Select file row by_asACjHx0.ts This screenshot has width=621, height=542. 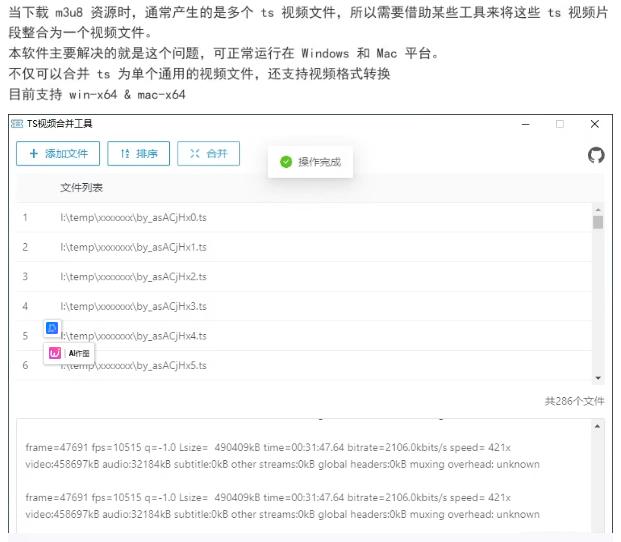(x=133, y=217)
